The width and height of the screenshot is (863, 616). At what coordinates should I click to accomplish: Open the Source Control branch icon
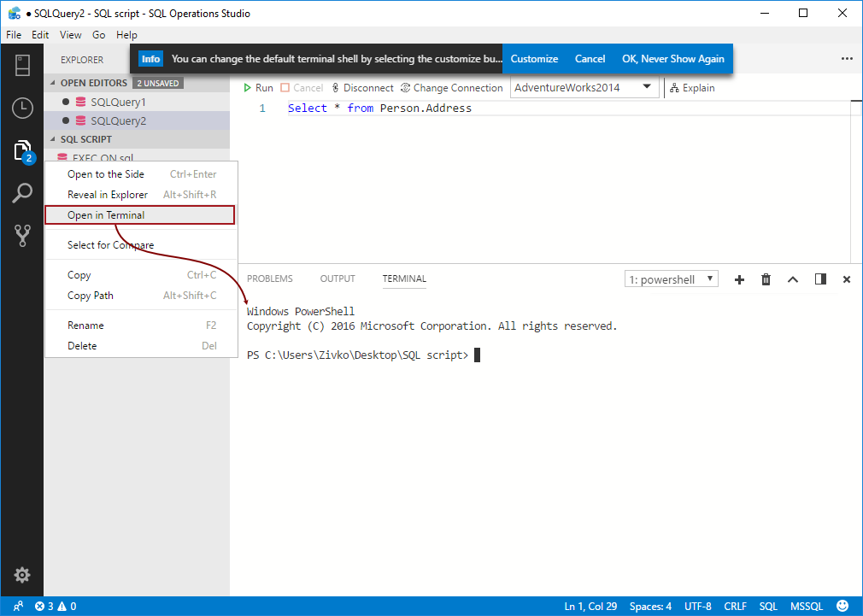[x=22, y=236]
